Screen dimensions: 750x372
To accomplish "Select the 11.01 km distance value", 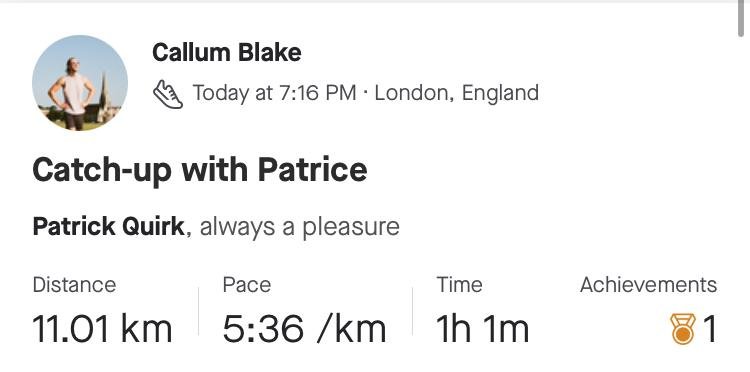I will pyautogui.click(x=102, y=329).
